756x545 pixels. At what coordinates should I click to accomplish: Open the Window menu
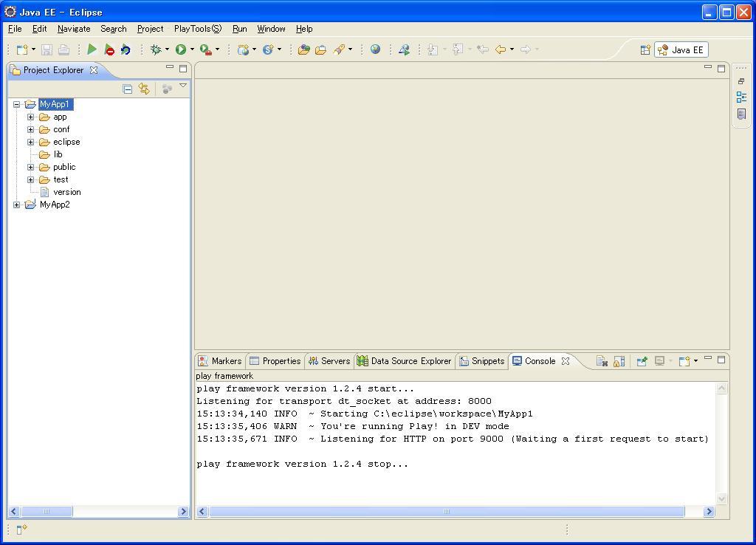(271, 29)
